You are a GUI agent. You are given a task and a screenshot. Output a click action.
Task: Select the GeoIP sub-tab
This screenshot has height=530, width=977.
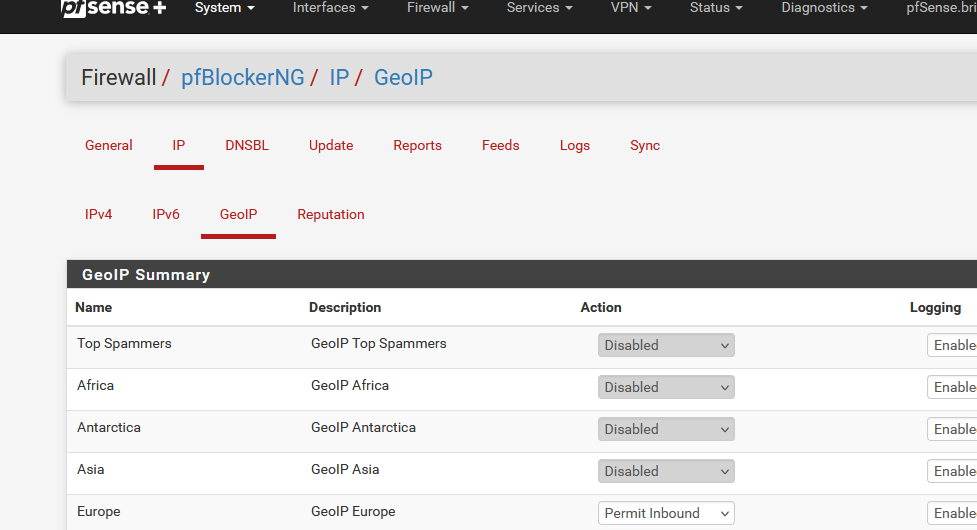pos(238,214)
